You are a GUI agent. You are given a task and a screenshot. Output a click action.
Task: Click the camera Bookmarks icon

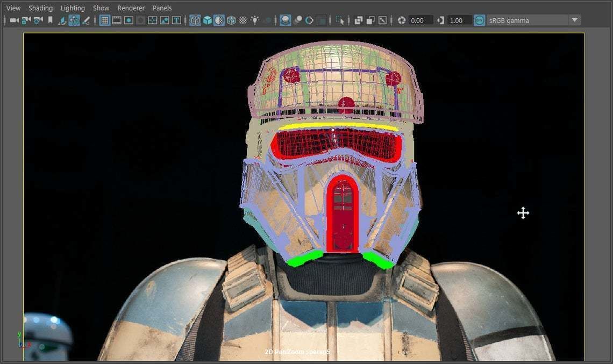point(50,20)
